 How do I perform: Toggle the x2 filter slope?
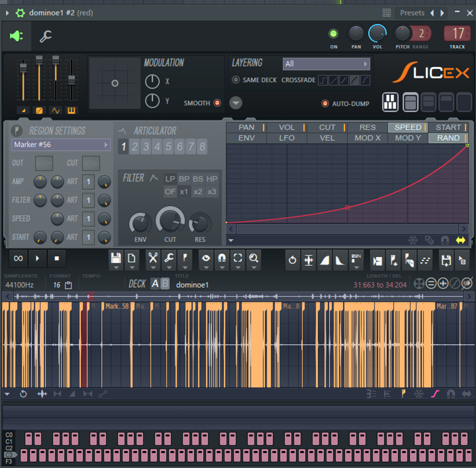(x=198, y=192)
